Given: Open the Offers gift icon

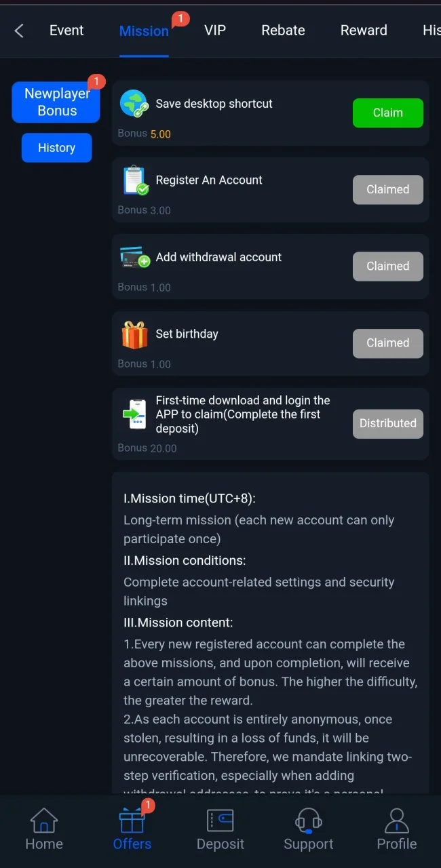Looking at the screenshot, I should [x=132, y=819].
